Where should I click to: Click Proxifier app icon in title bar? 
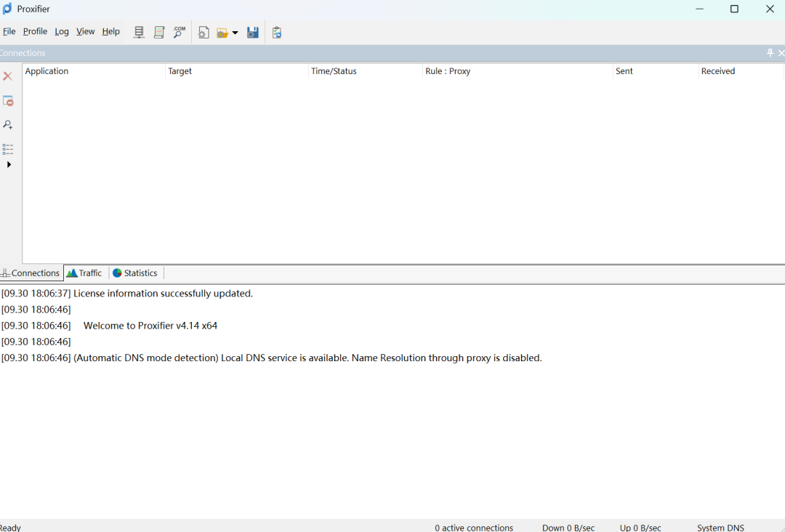pyautogui.click(x=7, y=9)
